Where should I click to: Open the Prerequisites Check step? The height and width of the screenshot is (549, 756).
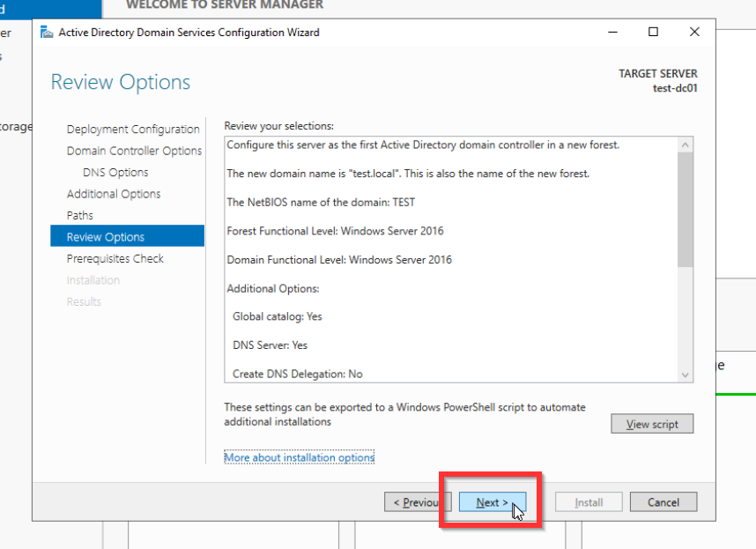coord(115,259)
